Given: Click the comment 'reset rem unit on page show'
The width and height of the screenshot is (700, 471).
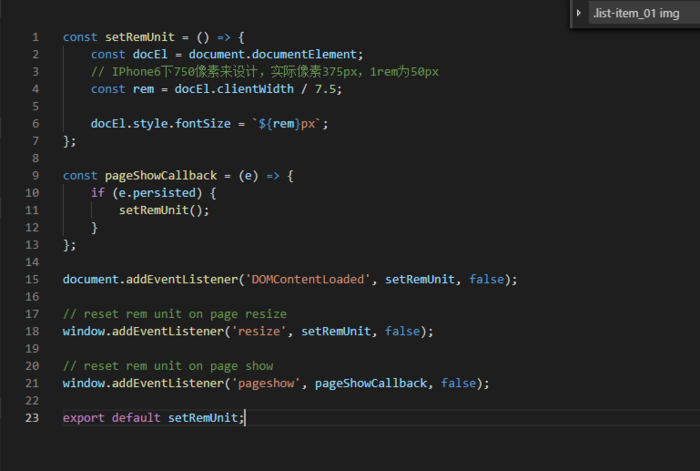Looking at the screenshot, I should pyautogui.click(x=168, y=366).
